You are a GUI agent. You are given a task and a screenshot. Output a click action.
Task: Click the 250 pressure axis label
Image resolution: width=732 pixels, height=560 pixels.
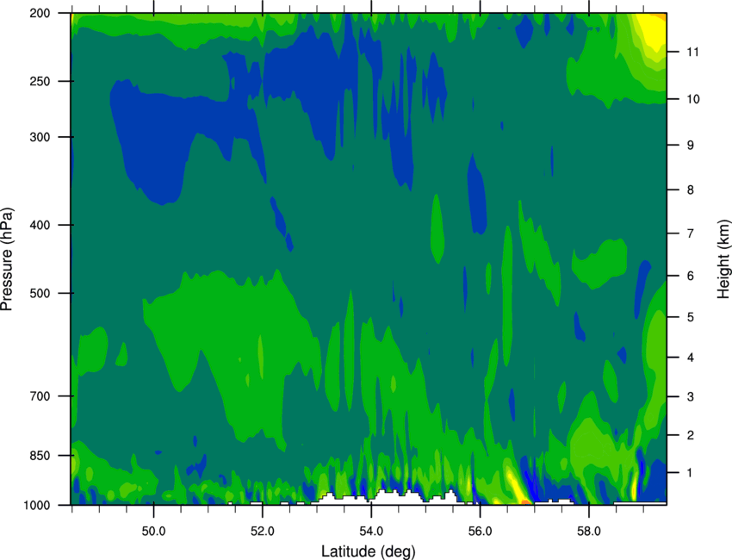40,81
